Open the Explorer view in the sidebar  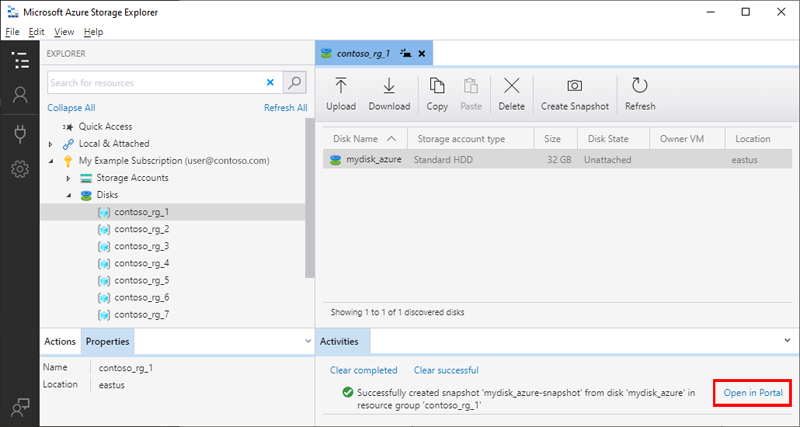tap(19, 60)
